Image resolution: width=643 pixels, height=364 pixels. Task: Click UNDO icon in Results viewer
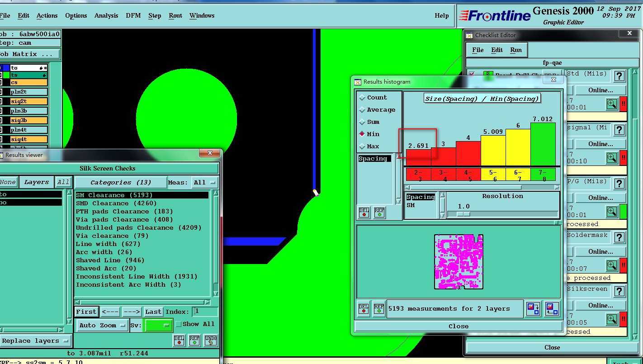pos(211,340)
